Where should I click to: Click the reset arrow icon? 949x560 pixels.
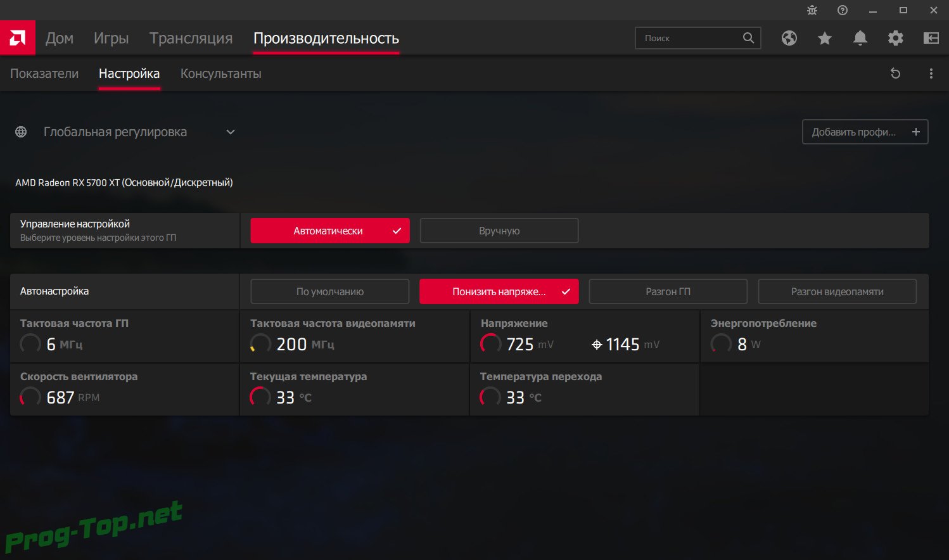(895, 73)
